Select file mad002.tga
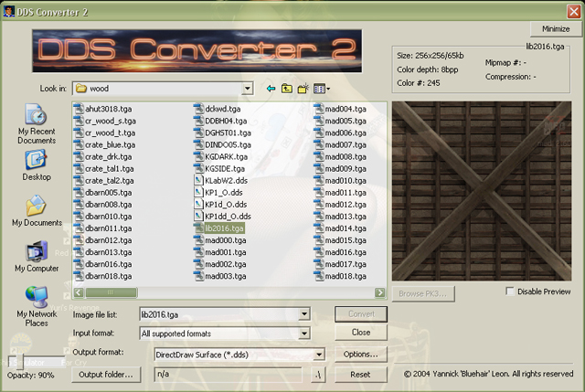The height and width of the screenshot is (392, 585). [219, 264]
